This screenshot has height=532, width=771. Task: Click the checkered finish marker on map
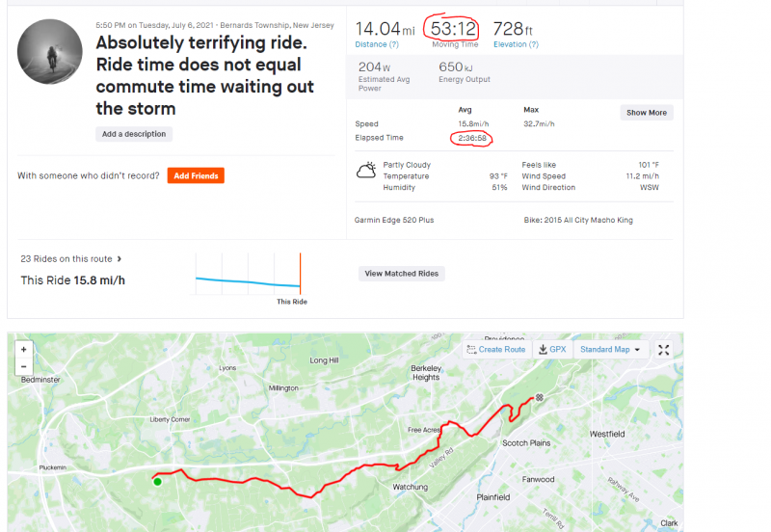(x=540, y=397)
